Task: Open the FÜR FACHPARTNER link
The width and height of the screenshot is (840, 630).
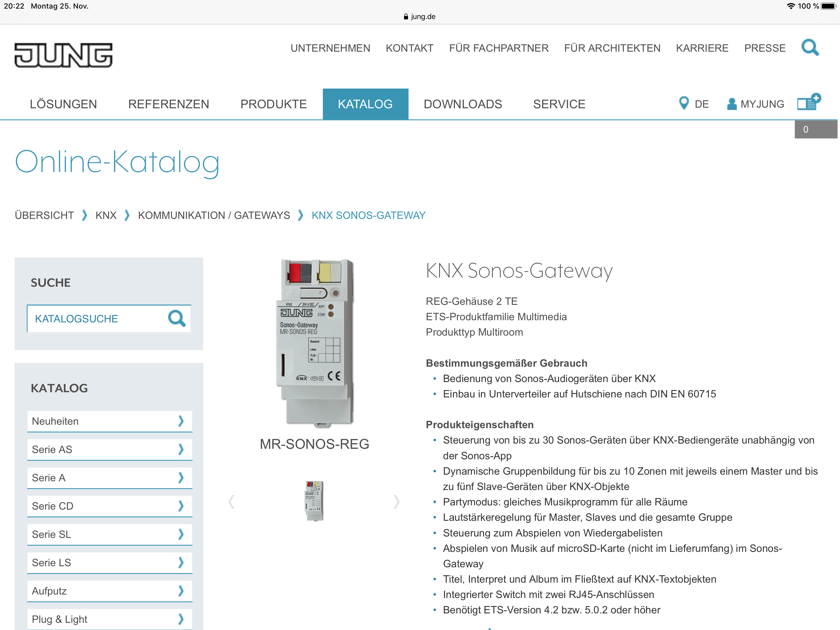Action: pyautogui.click(x=498, y=48)
